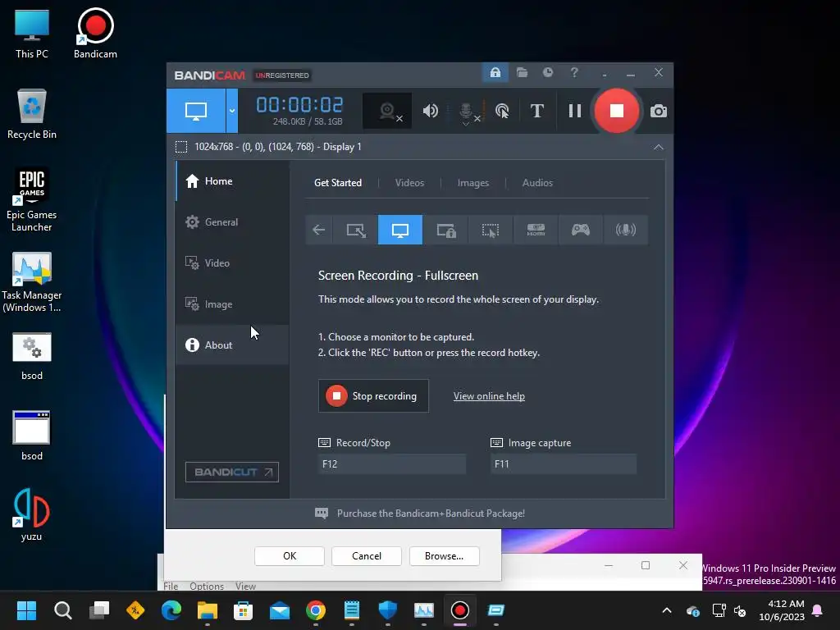Open the Image settings section
This screenshot has width=840, height=630.
[x=232, y=304]
